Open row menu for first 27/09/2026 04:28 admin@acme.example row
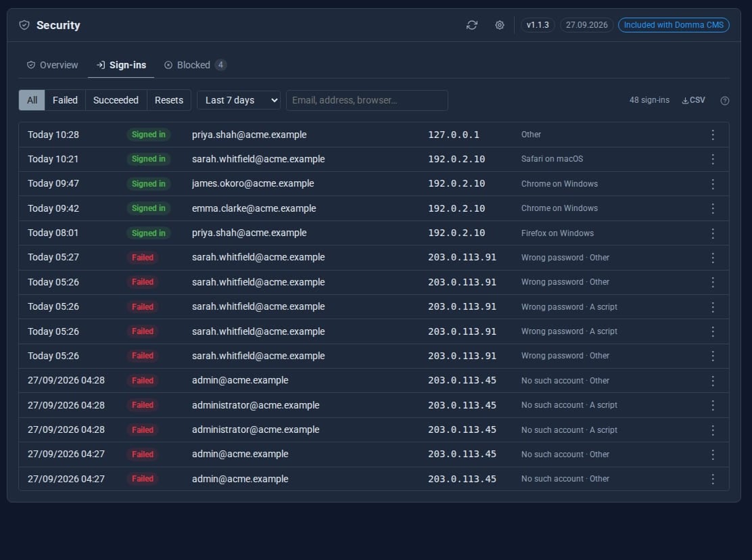 (x=713, y=381)
